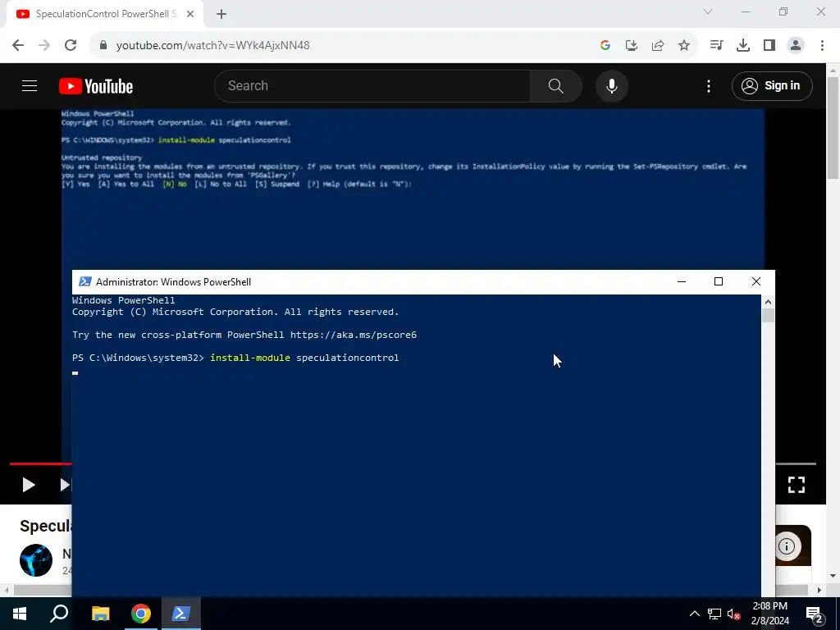Reload the YouTube page
The width and height of the screenshot is (840, 630).
71,46
